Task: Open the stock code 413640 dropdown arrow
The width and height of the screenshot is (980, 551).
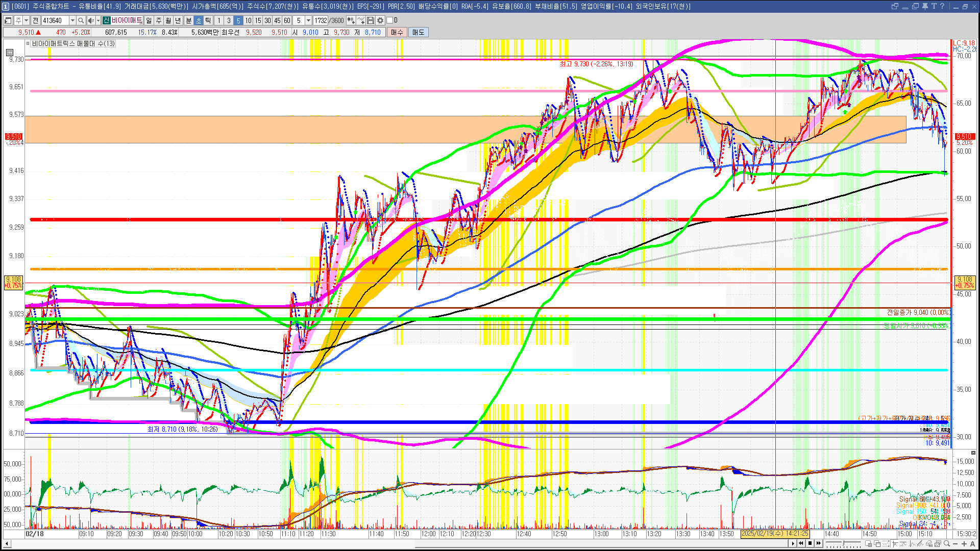Action: click(x=72, y=20)
